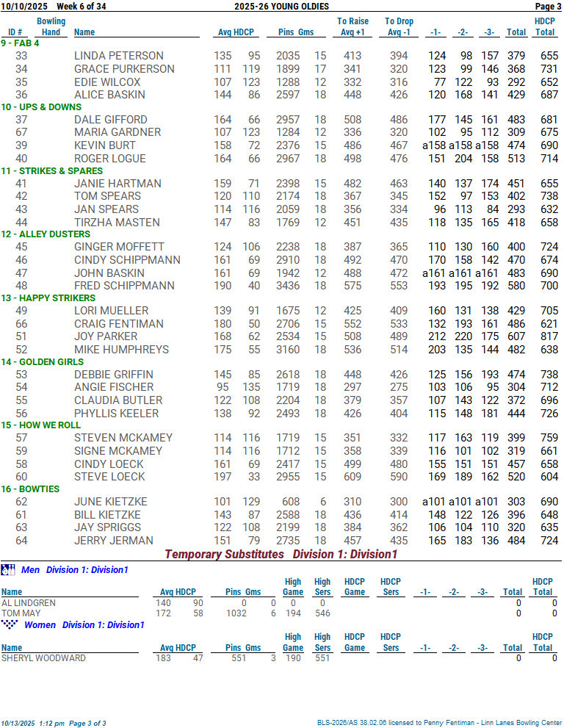Image resolution: width=564 pixels, height=728 pixels.
Task: Click substitute name TOM MAY
Action: coord(21,613)
